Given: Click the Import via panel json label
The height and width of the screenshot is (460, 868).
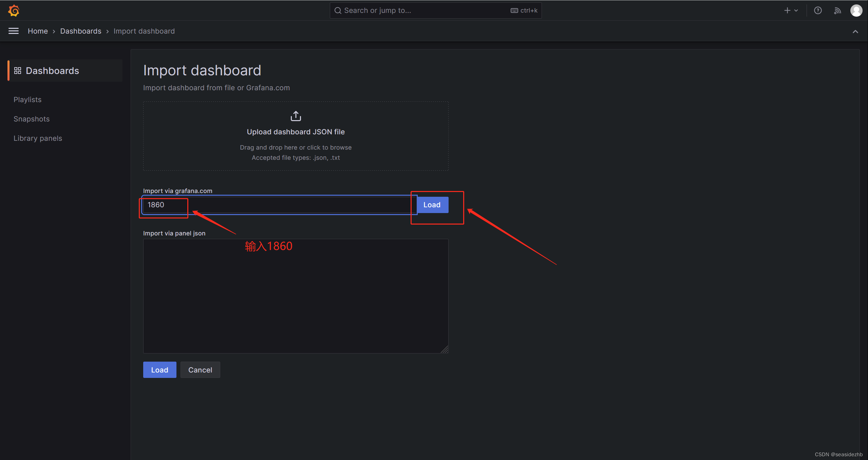Looking at the screenshot, I should 174,233.
